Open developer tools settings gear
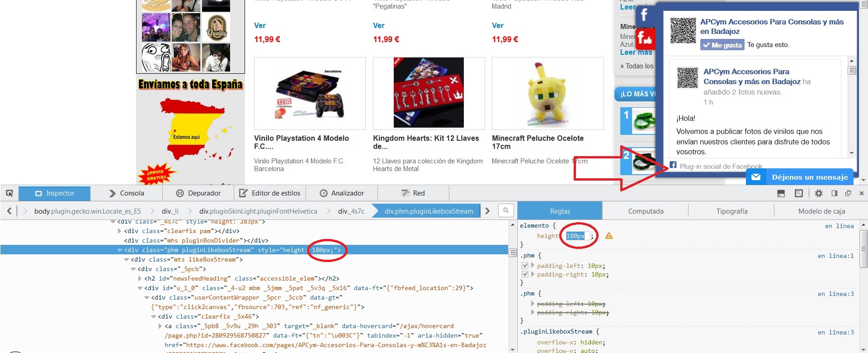Image resolution: width=868 pixels, height=353 pixels. pos(819,193)
